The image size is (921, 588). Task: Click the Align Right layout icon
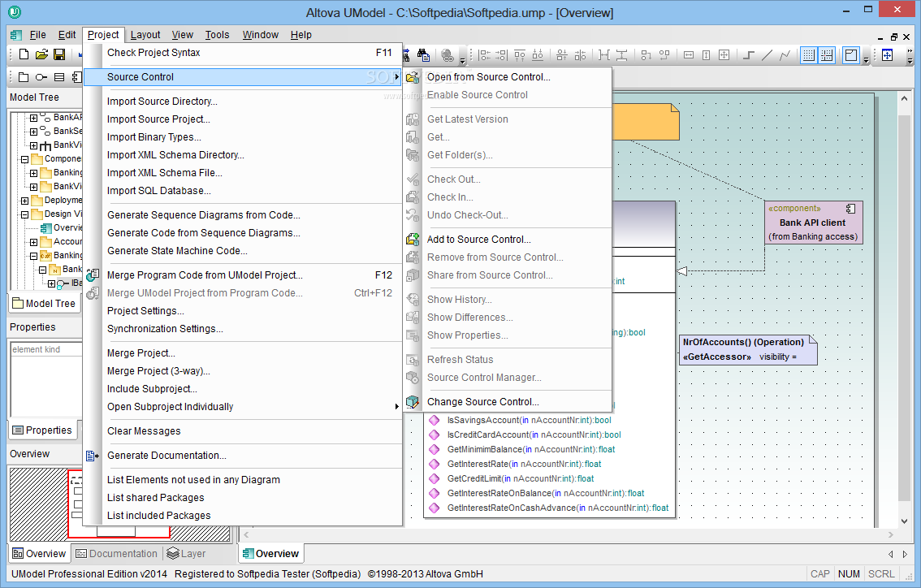coord(502,55)
